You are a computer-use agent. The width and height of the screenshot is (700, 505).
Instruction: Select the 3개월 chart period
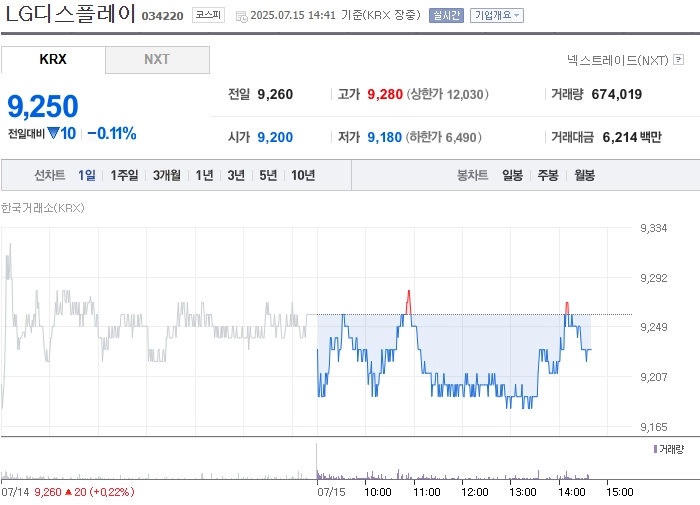167,175
